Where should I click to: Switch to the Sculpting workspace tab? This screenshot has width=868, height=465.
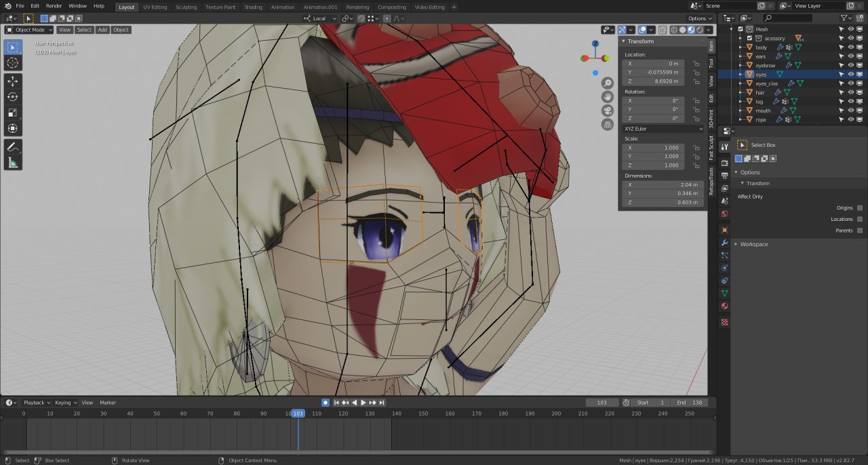(x=186, y=7)
